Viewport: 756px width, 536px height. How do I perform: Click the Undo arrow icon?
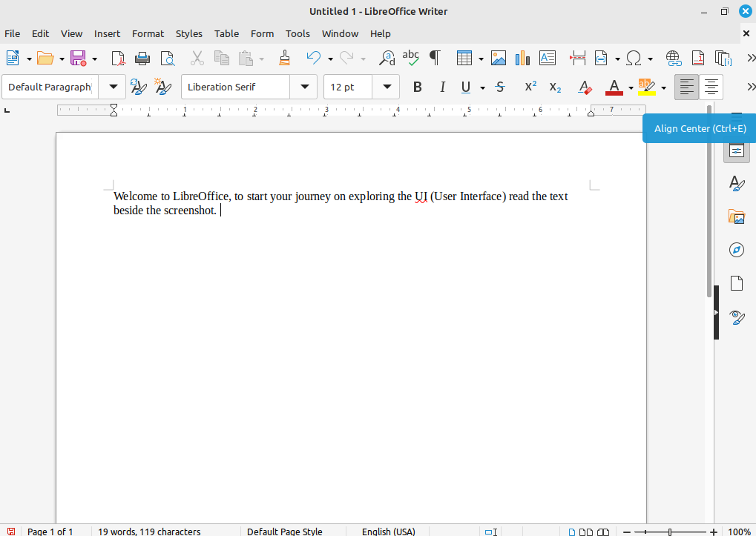point(313,59)
